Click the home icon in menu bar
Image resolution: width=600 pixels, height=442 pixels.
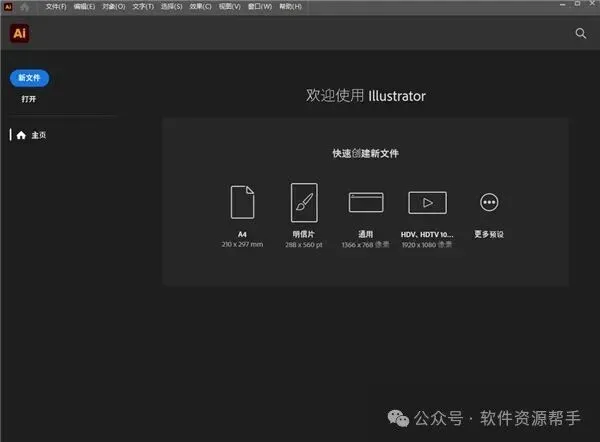click(x=25, y=7)
